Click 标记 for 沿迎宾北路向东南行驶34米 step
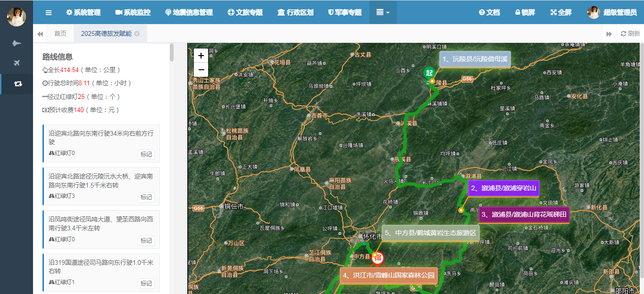 [x=146, y=155]
